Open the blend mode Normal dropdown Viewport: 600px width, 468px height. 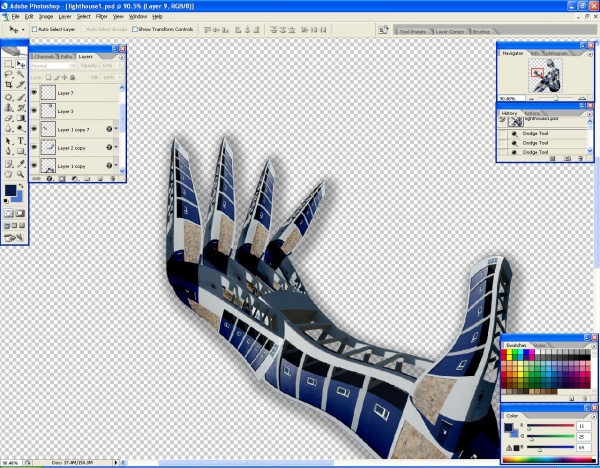point(54,66)
